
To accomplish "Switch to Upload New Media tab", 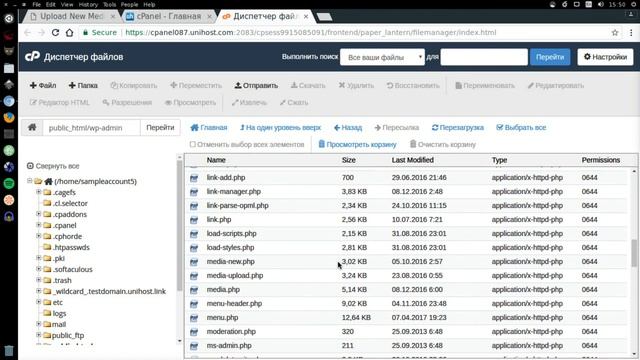I will tap(71, 16).
